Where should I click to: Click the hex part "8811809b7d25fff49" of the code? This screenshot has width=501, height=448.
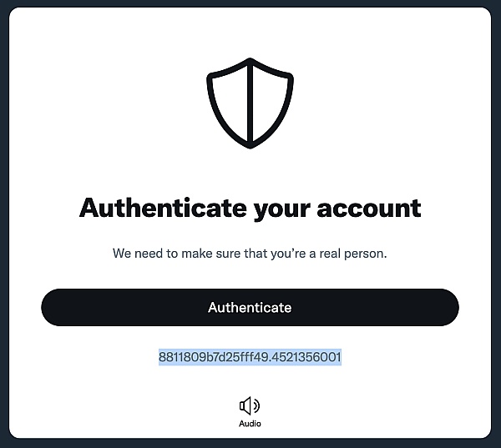click(214, 357)
